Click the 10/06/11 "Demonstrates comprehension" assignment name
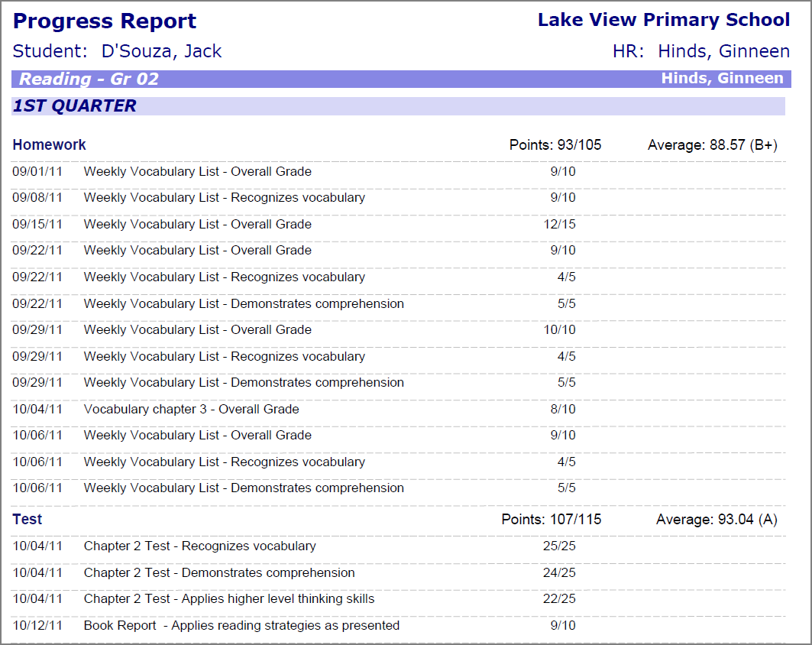Image resolution: width=812 pixels, height=645 pixels. tap(244, 488)
